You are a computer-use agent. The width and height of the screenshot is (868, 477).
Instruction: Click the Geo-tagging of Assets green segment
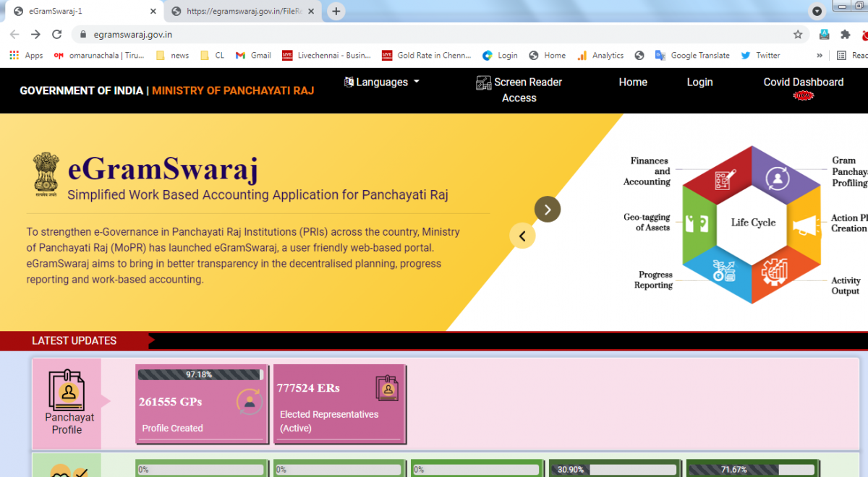(x=698, y=225)
